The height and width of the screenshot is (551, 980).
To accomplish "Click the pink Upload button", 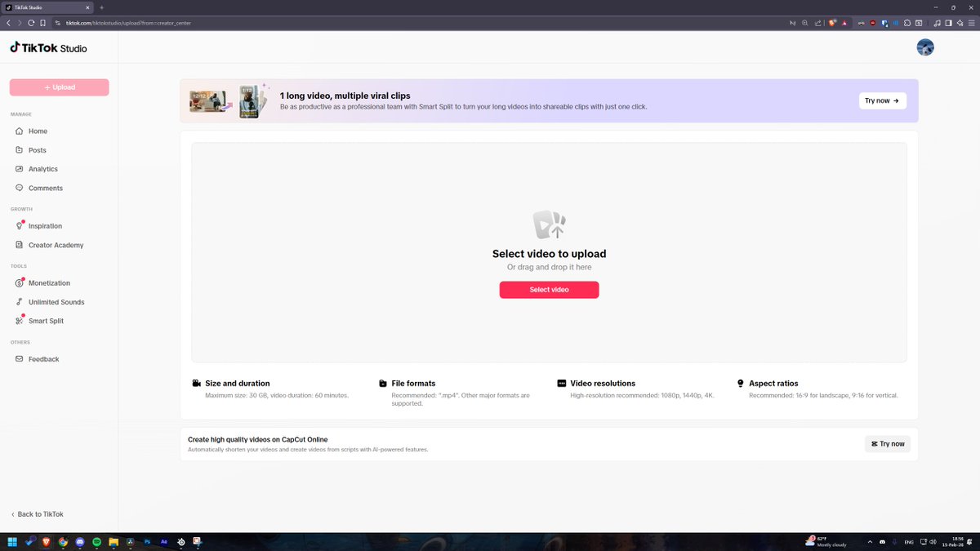I will (59, 87).
